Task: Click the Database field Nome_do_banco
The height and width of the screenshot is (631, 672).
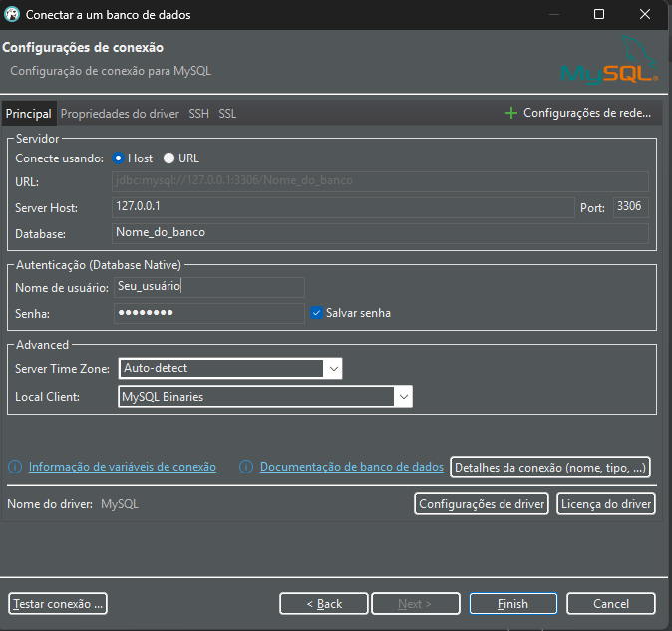Action: click(x=380, y=233)
